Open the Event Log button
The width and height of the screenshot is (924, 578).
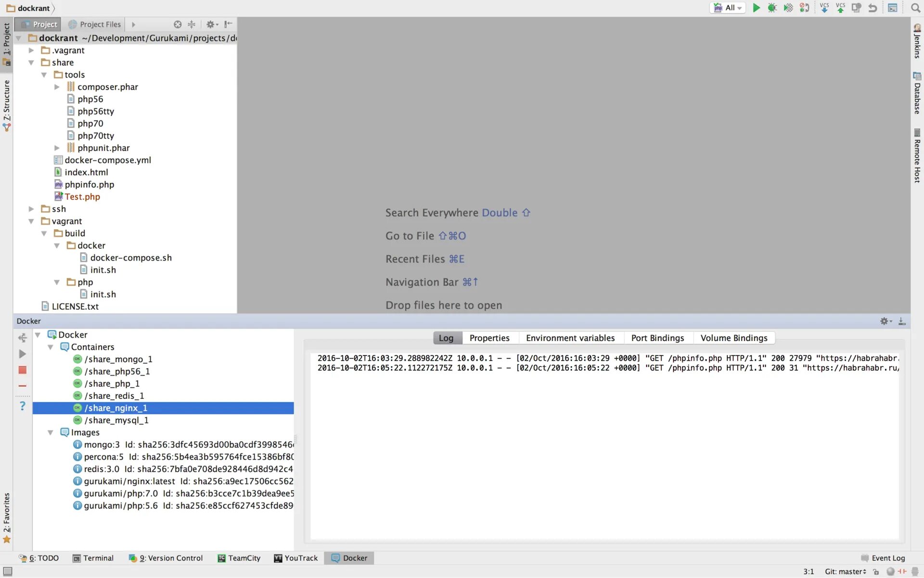coord(883,558)
